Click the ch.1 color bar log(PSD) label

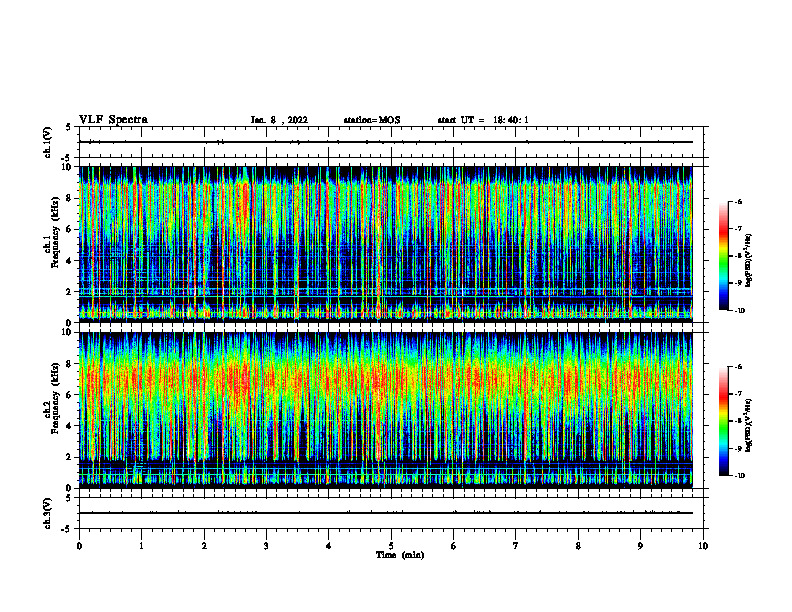coord(749,261)
